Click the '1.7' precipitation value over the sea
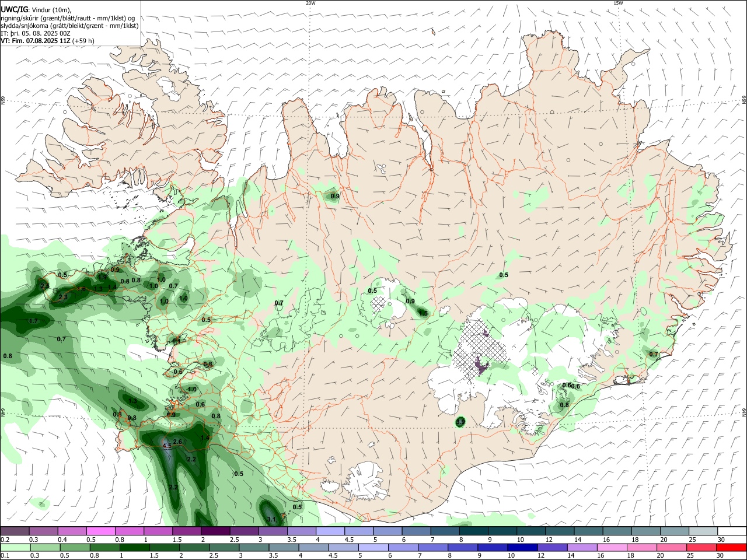The width and height of the screenshot is (747, 560). (33, 321)
